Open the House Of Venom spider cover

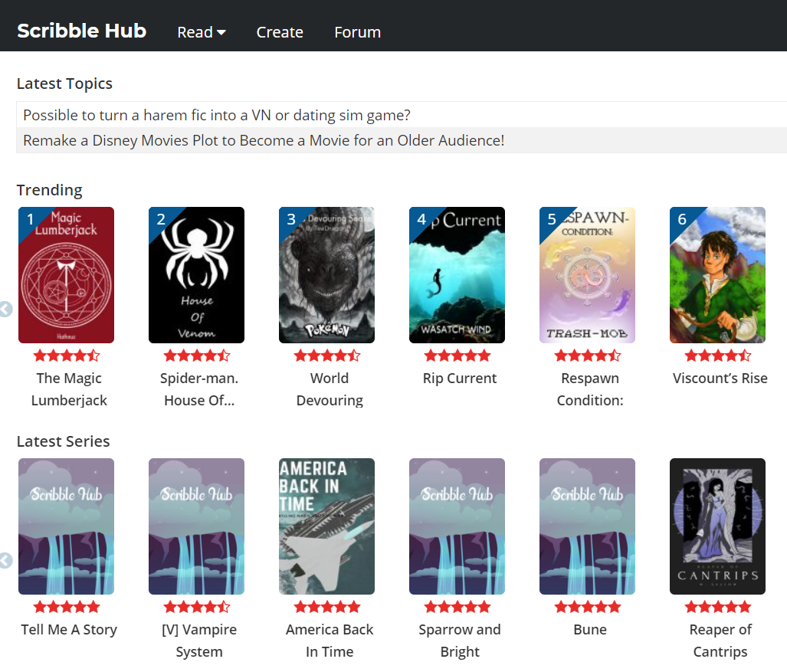196,275
